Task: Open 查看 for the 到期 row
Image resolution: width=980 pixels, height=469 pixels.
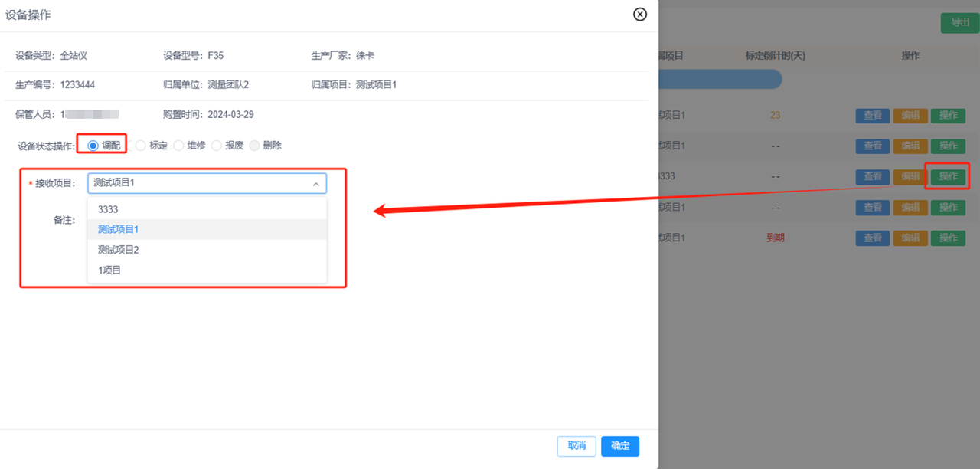Action: coord(872,238)
